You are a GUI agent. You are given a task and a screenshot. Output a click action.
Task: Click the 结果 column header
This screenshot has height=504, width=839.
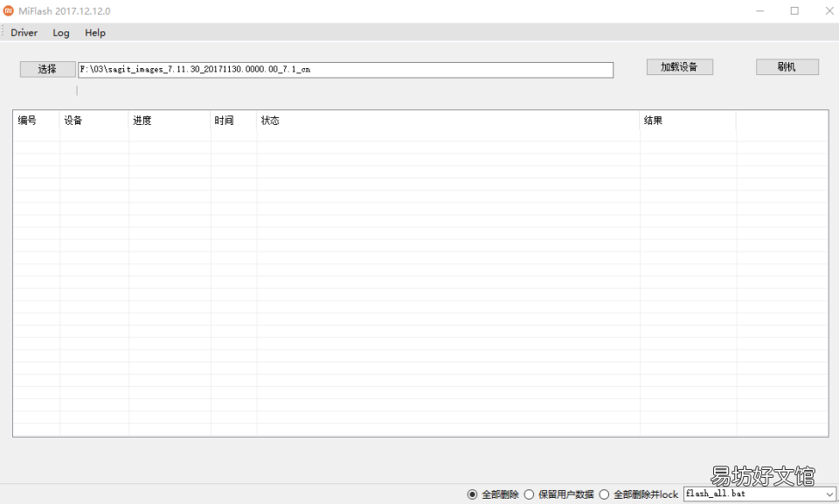point(688,121)
